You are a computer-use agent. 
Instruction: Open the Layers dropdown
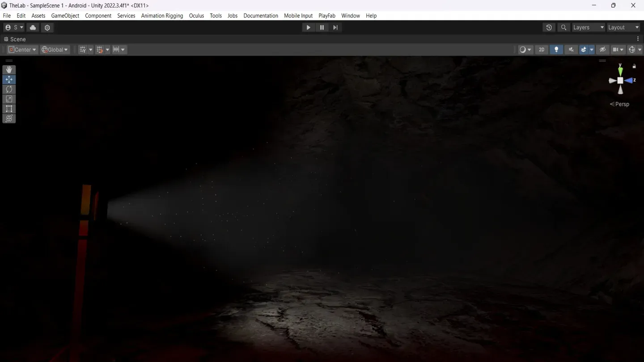point(588,27)
